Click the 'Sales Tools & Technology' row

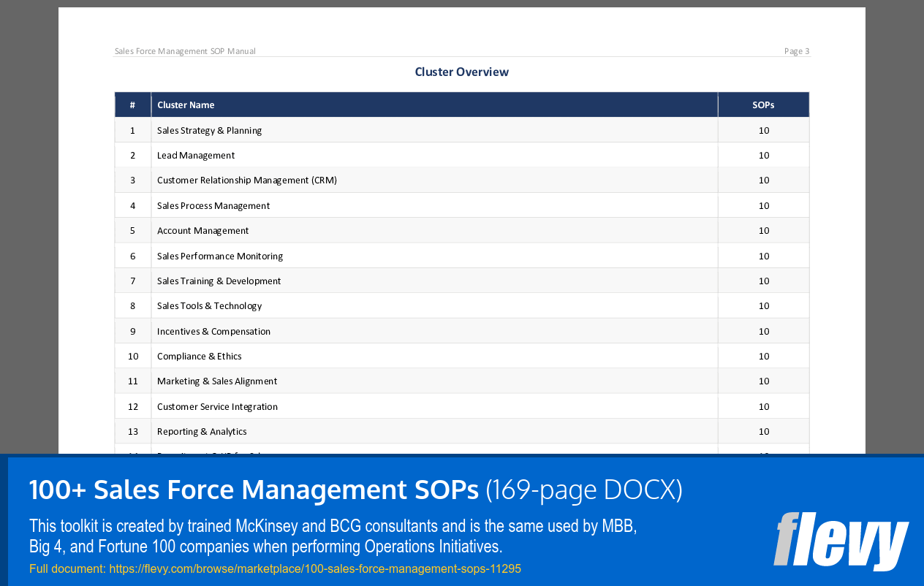click(x=209, y=305)
